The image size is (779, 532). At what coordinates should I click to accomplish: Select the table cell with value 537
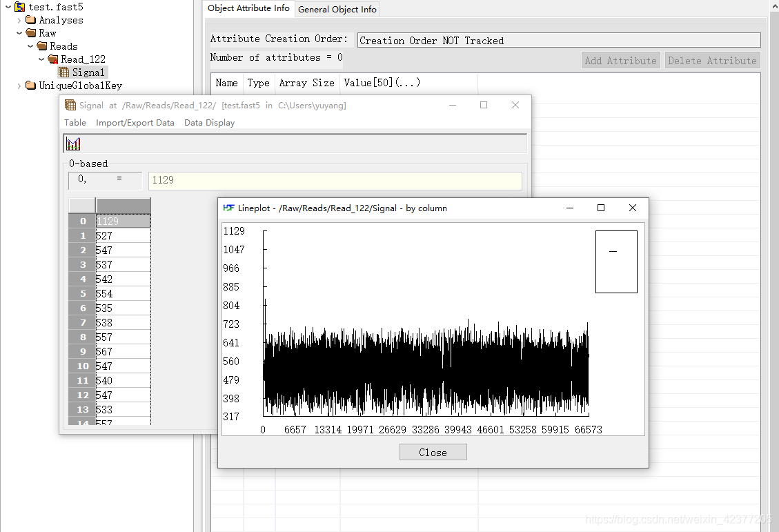click(x=124, y=265)
